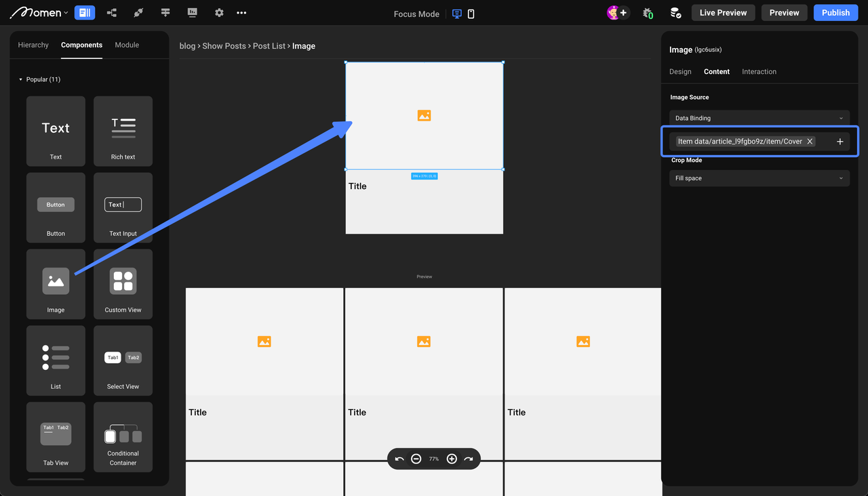Expand the Fill space crop mode dropdown

(x=759, y=178)
